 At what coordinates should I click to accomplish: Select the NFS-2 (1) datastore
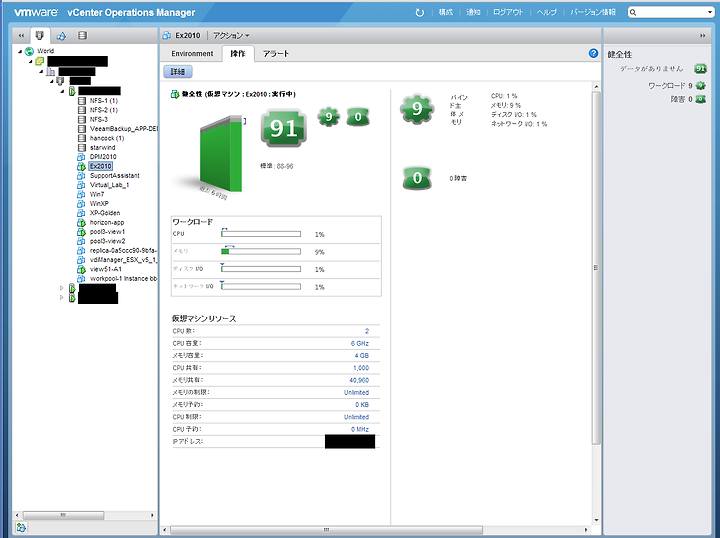tap(103, 110)
